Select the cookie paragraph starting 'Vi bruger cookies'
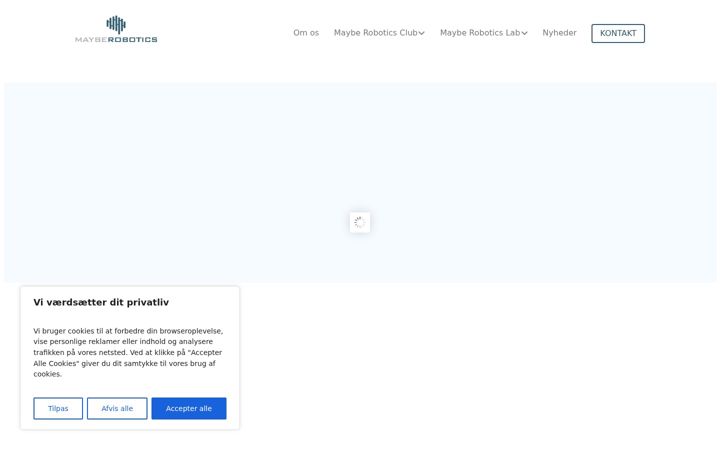 coord(128,352)
